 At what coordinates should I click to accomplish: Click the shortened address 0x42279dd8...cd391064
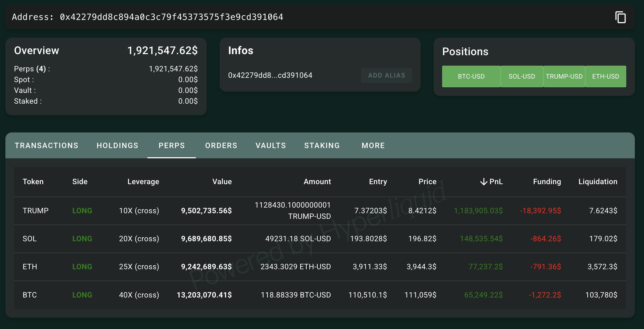[x=270, y=75]
